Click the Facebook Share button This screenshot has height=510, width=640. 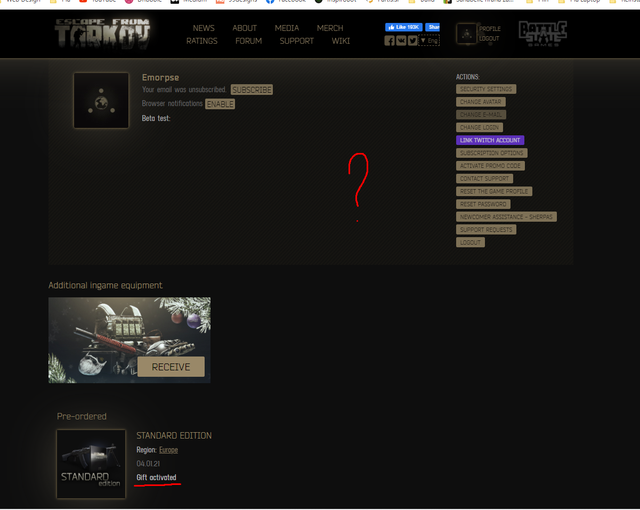click(433, 27)
